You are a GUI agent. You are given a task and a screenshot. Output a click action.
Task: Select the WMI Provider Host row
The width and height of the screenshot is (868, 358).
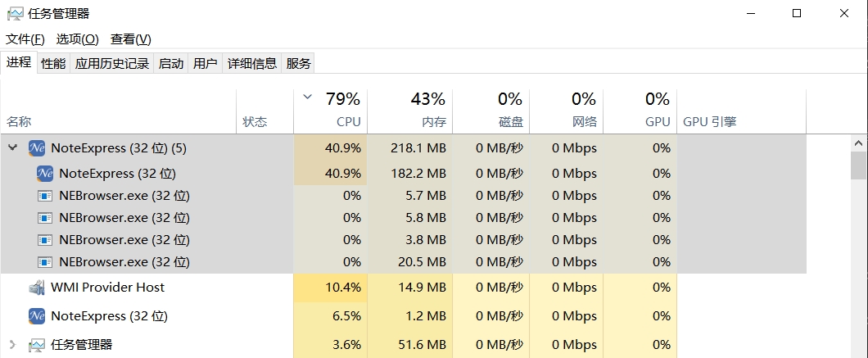(403, 287)
